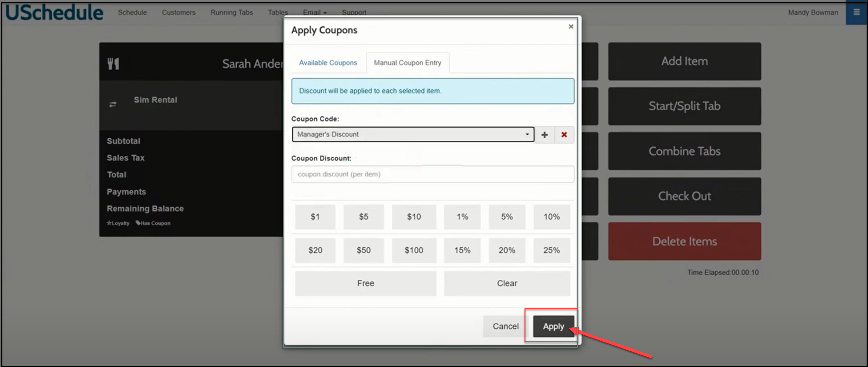Image resolution: width=868 pixels, height=367 pixels.
Task: Close the Apply Coupons dialog
Action: 571,26
